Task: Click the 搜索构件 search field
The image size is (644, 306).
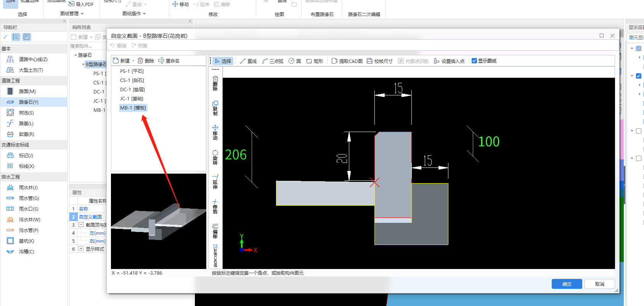Action: click(88, 46)
